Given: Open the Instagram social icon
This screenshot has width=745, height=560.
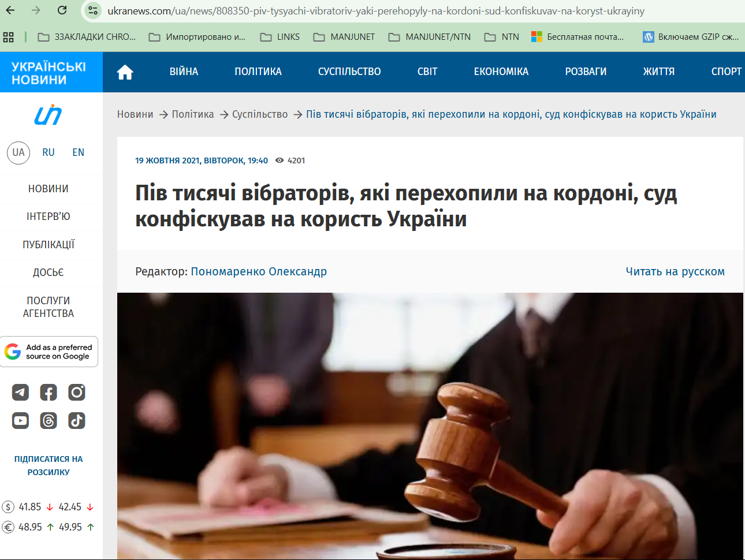Looking at the screenshot, I should click(77, 393).
